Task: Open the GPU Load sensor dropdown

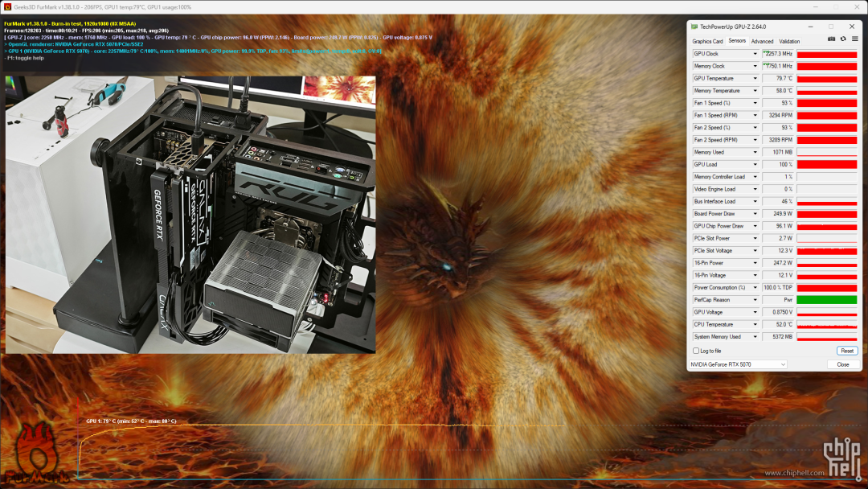Action: [755, 165]
